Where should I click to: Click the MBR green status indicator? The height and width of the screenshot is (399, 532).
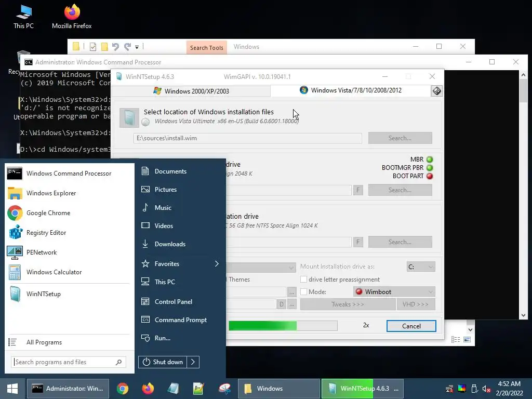430,159
